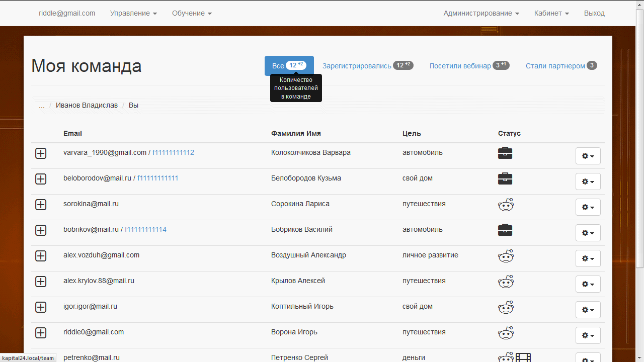This screenshot has height=362, width=644.
Task: Expand the varvara_1990@gmail.com row plus icon
Action: (x=41, y=153)
